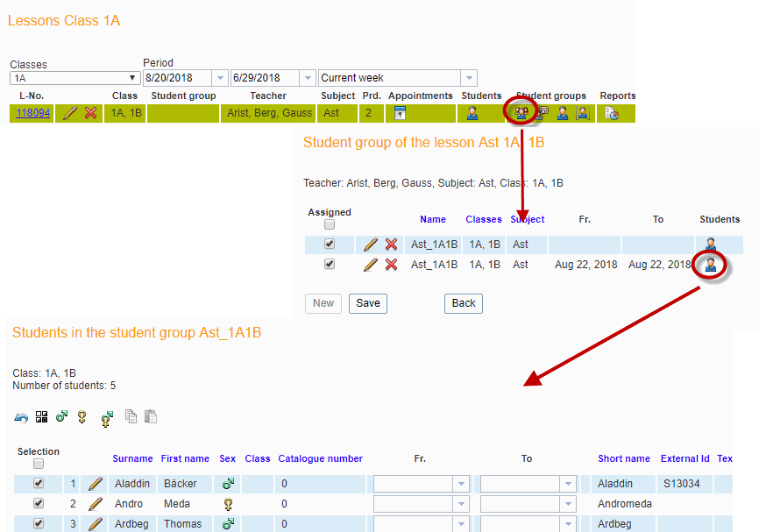Open lesson number 118094 link
The width and height of the screenshot is (759, 532).
tap(33, 113)
